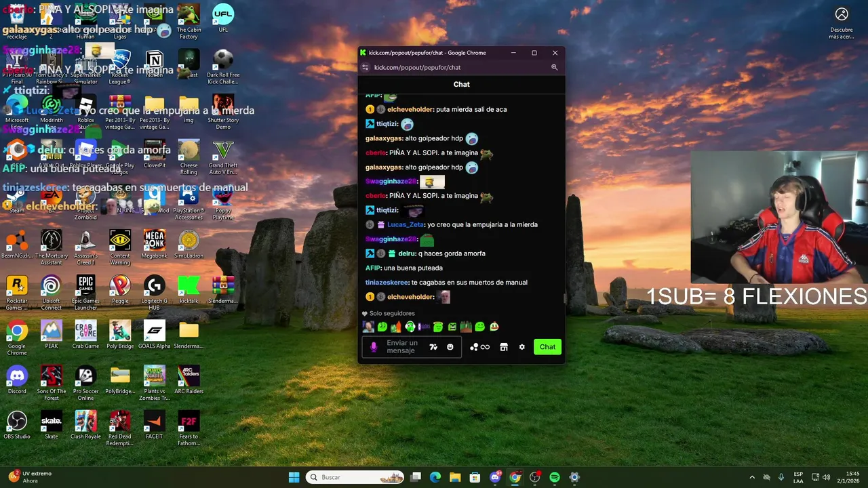Image resolution: width=868 pixels, height=488 pixels.
Task: Select Dark Roll Free Kick Challenge icon
Action: click(223, 67)
